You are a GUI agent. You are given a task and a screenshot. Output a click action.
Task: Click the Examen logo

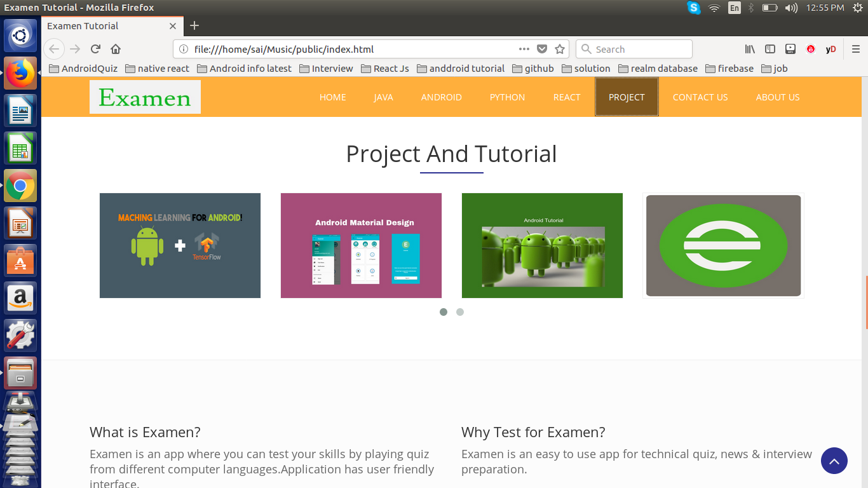pyautogui.click(x=145, y=97)
